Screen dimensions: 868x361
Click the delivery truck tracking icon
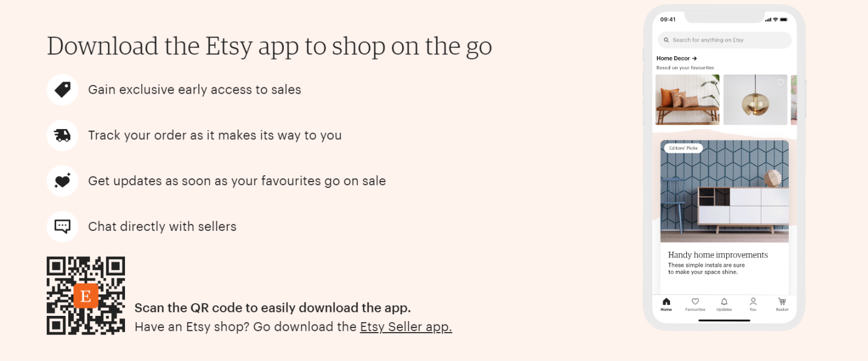[x=62, y=135]
